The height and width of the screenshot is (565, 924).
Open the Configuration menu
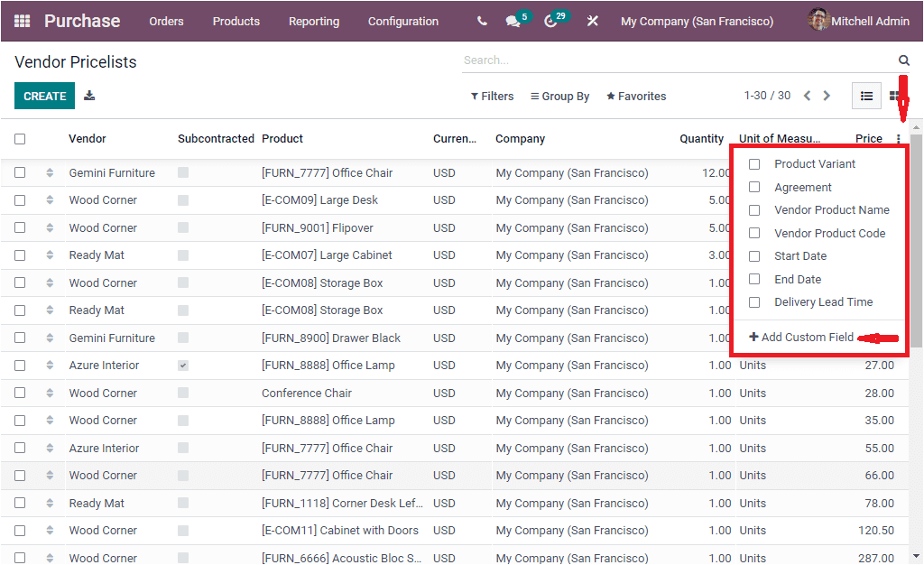(x=402, y=21)
